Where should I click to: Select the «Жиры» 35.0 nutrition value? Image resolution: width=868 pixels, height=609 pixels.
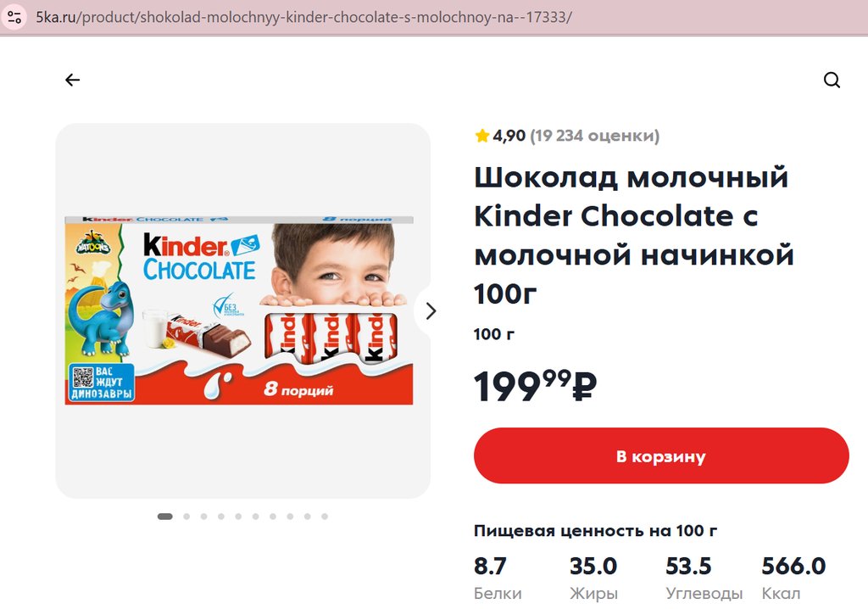tap(593, 566)
